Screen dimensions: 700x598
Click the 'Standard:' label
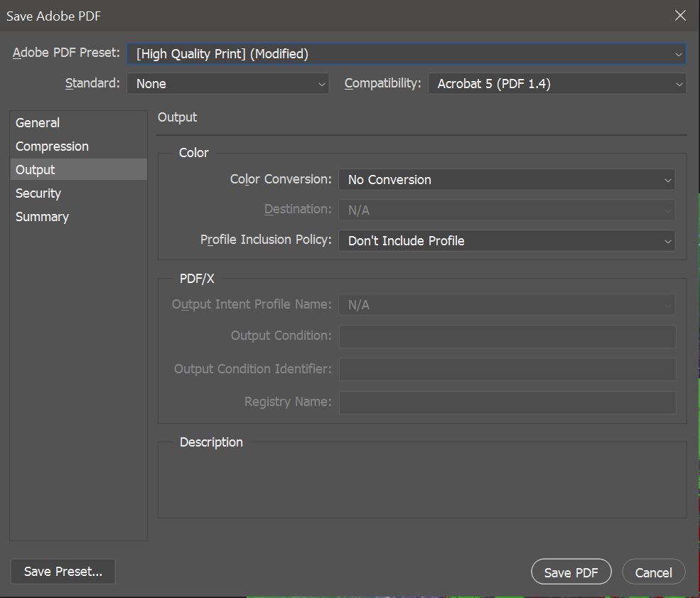tap(92, 83)
